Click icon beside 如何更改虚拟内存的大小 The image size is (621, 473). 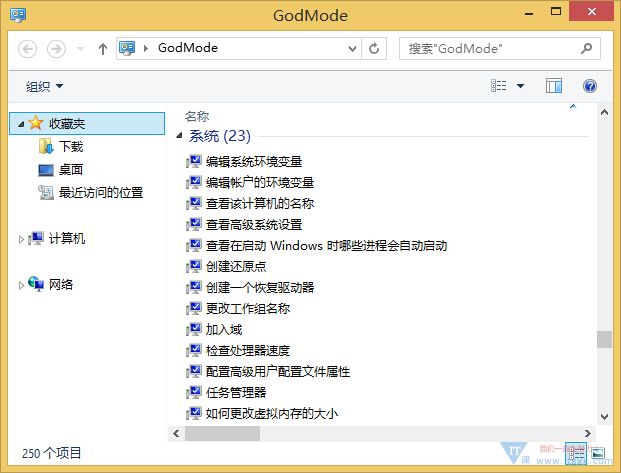coord(194,413)
